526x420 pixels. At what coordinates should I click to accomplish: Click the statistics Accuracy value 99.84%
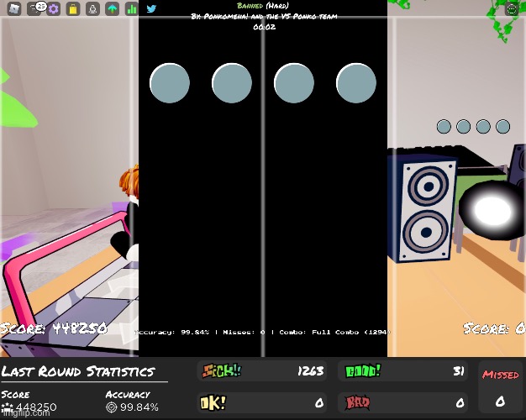tap(139, 407)
